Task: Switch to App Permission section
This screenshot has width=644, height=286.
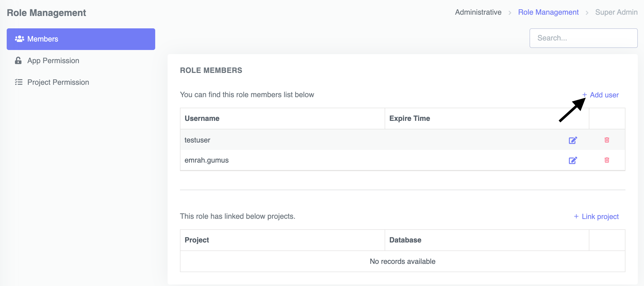Action: pyautogui.click(x=53, y=61)
